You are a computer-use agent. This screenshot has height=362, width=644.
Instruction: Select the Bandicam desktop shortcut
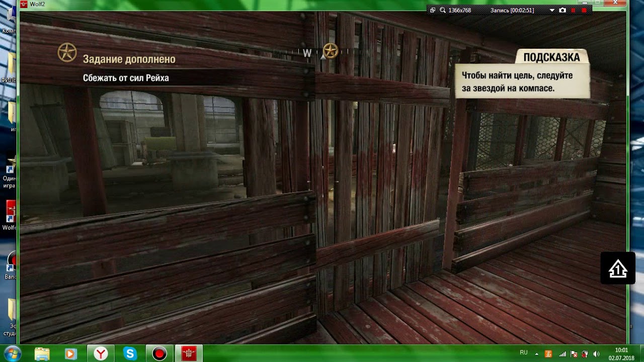click(x=10, y=265)
